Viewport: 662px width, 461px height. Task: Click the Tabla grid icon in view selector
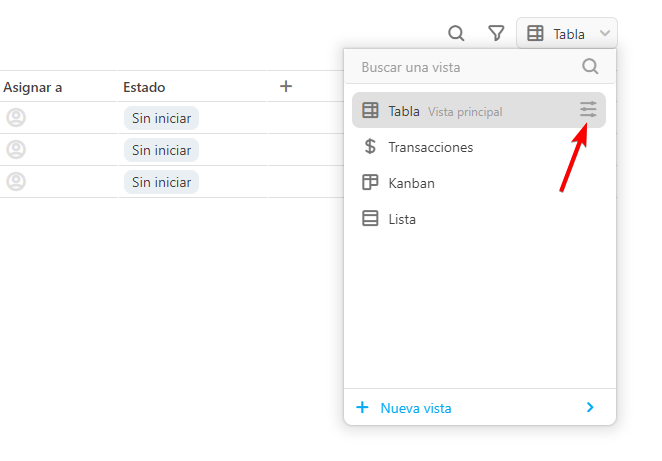[535, 33]
